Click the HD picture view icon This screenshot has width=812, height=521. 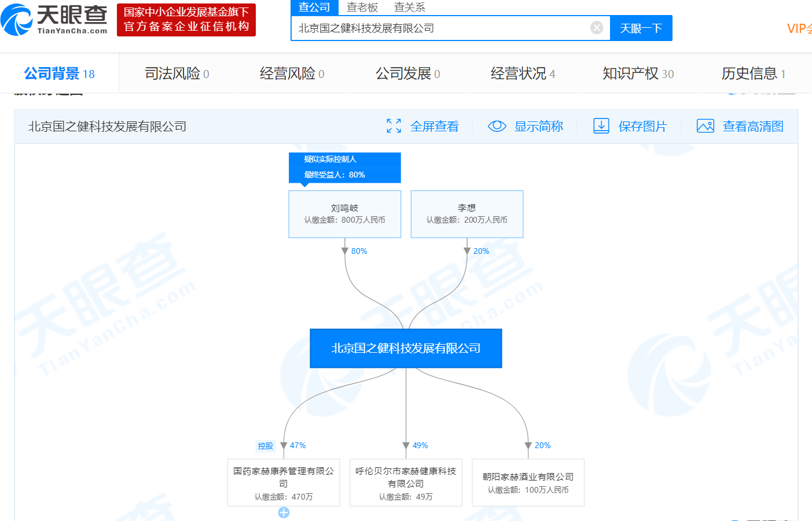pos(705,126)
